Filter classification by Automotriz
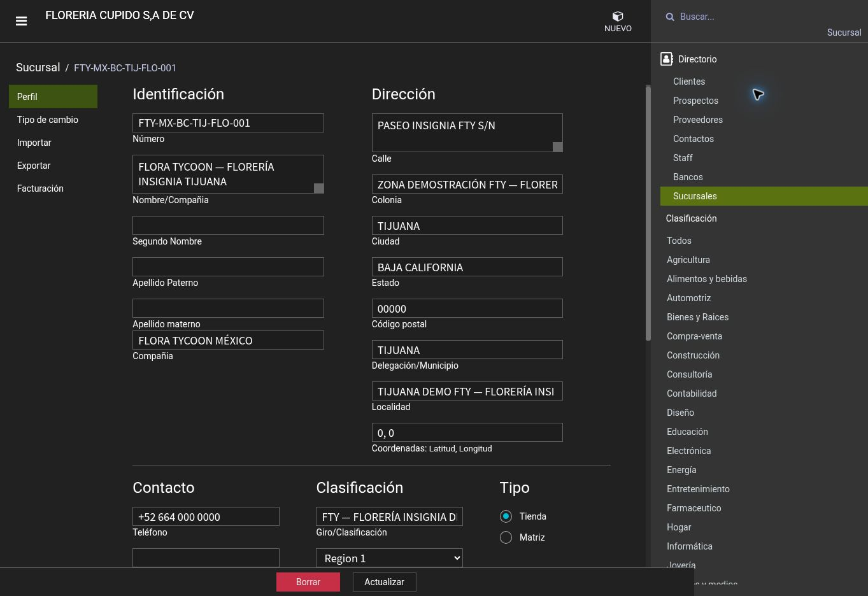The width and height of the screenshot is (868, 596). click(x=689, y=298)
